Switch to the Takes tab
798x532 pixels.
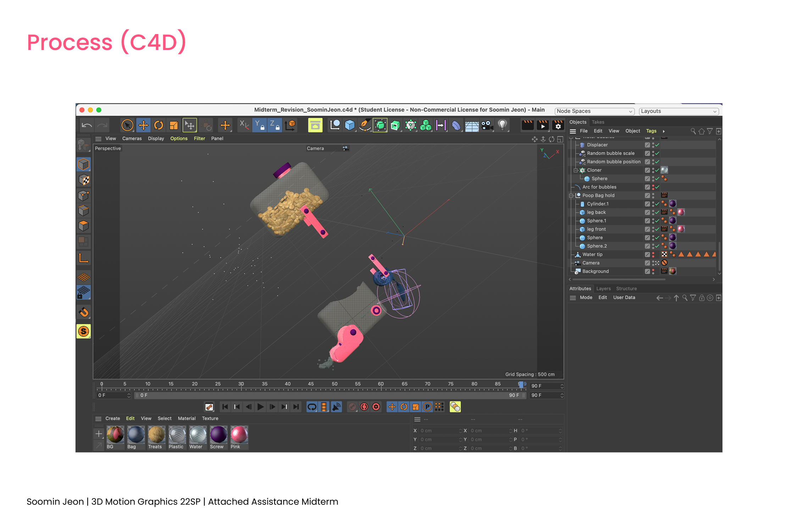tap(598, 122)
